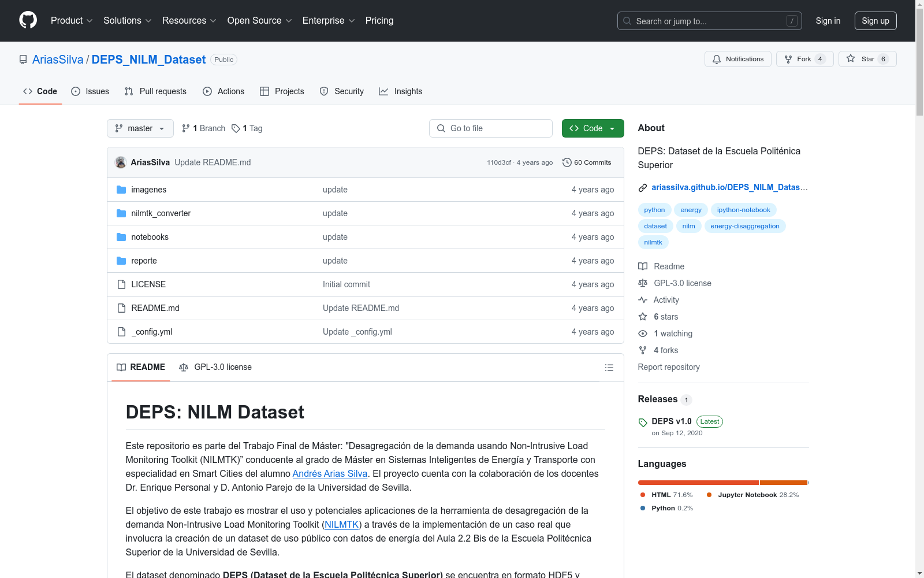The image size is (924, 578).
Task: Switch to the Issues tab
Action: (90, 91)
